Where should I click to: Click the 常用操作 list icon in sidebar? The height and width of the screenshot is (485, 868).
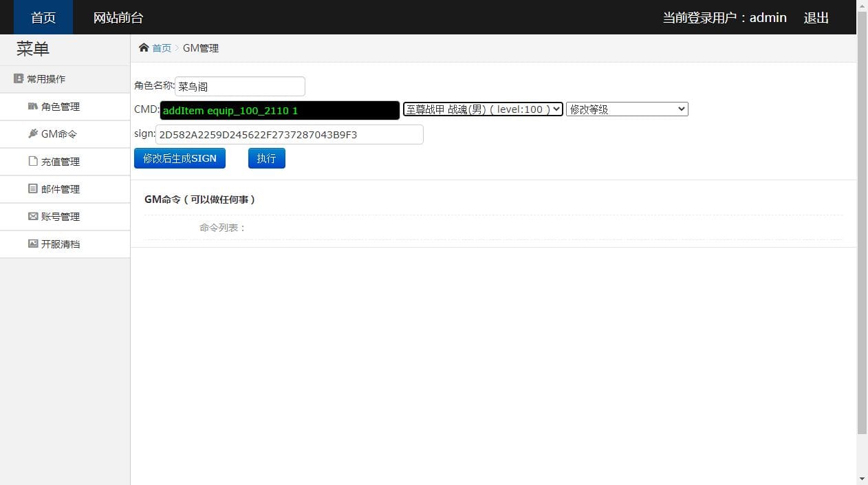tap(18, 78)
